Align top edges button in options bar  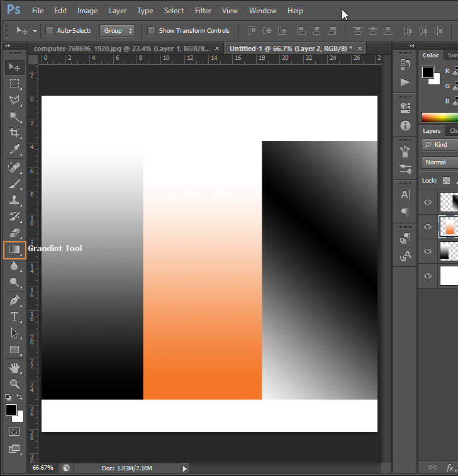pos(252,31)
